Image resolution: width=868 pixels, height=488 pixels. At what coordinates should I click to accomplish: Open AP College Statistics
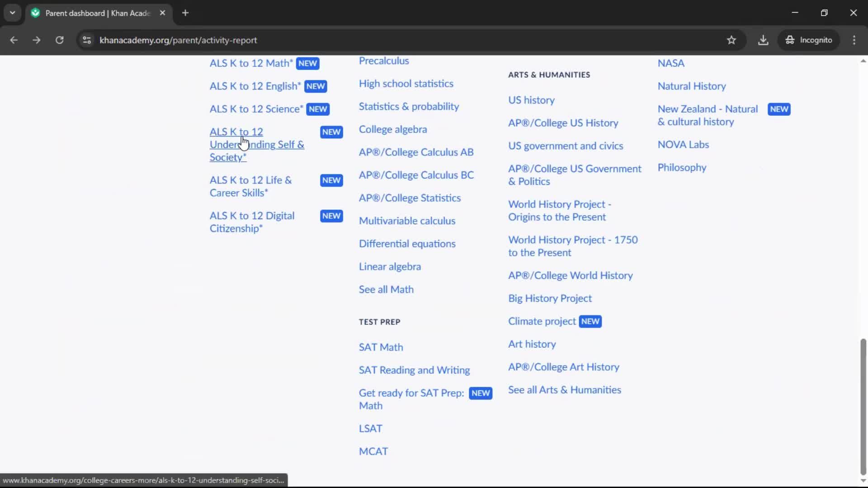[x=410, y=198]
